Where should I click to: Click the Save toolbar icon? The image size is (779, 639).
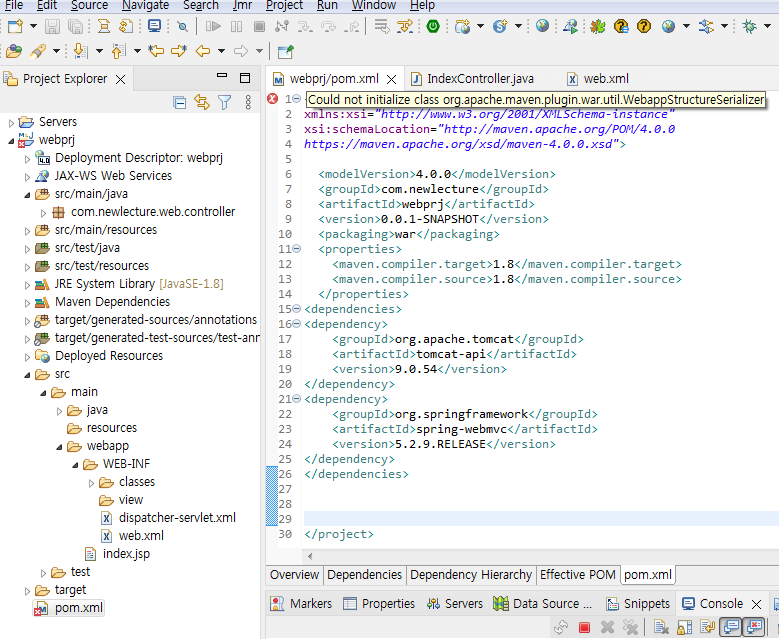(x=52, y=26)
